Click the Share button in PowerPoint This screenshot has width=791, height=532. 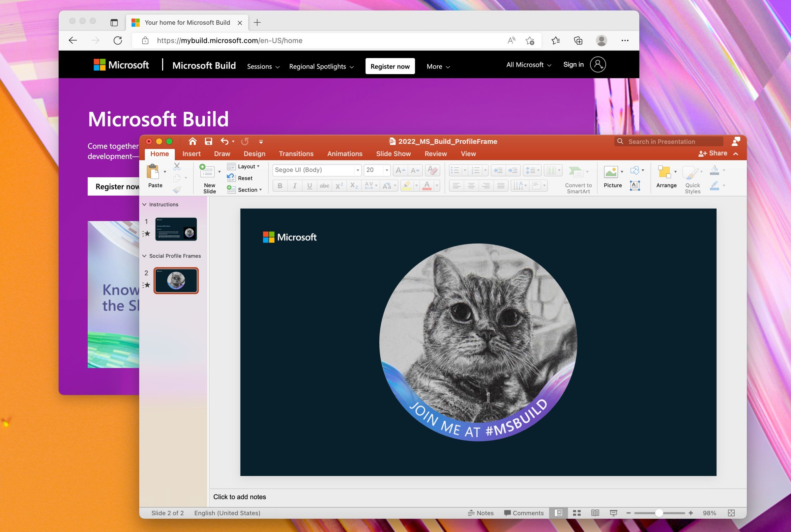[x=713, y=154]
